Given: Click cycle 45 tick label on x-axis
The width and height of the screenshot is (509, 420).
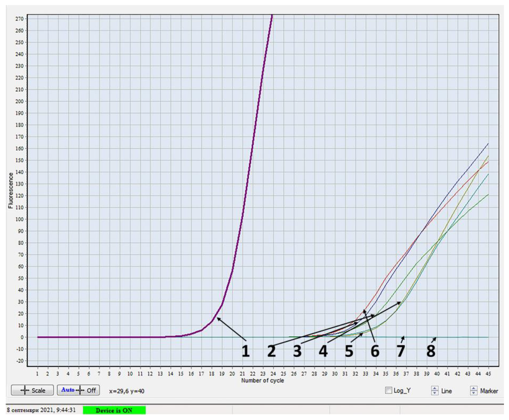Looking at the screenshot, I should [x=488, y=374].
